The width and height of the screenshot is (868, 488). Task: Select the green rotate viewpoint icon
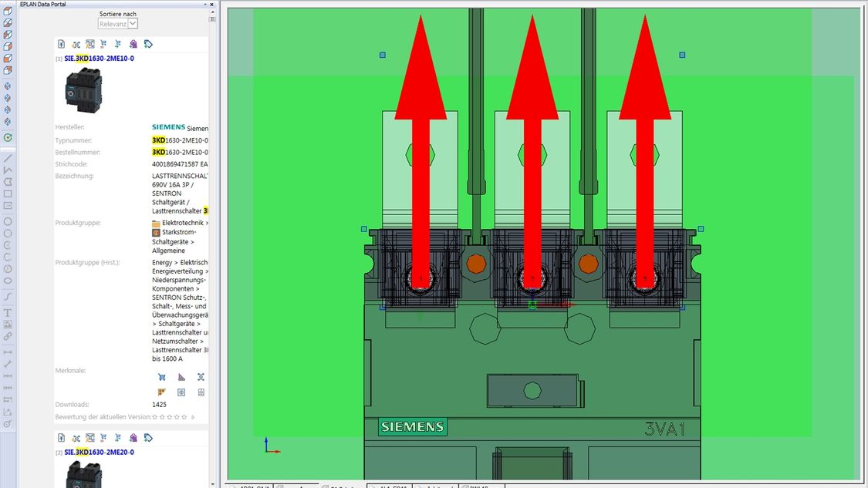8,138
